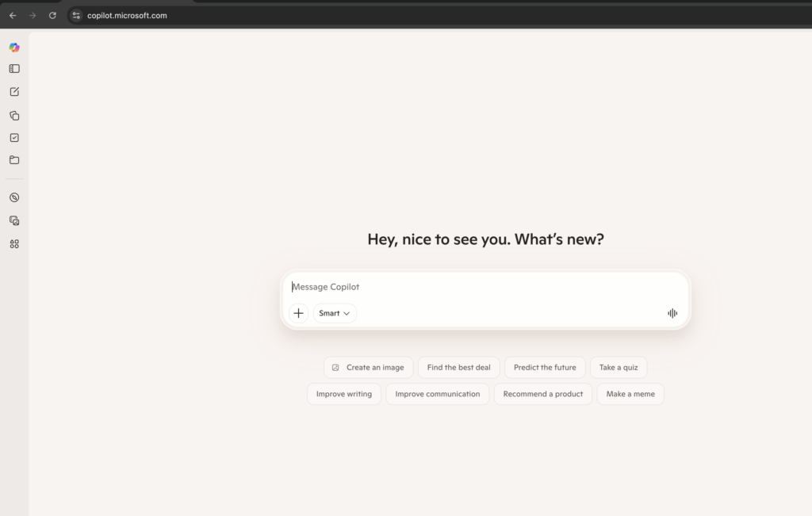Click the browser forward arrow
The width and height of the screenshot is (812, 516).
[x=33, y=16]
